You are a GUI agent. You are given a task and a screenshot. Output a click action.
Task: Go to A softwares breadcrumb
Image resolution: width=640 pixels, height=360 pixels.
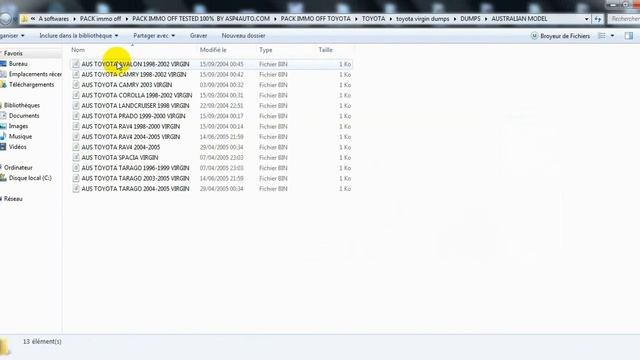(53, 19)
